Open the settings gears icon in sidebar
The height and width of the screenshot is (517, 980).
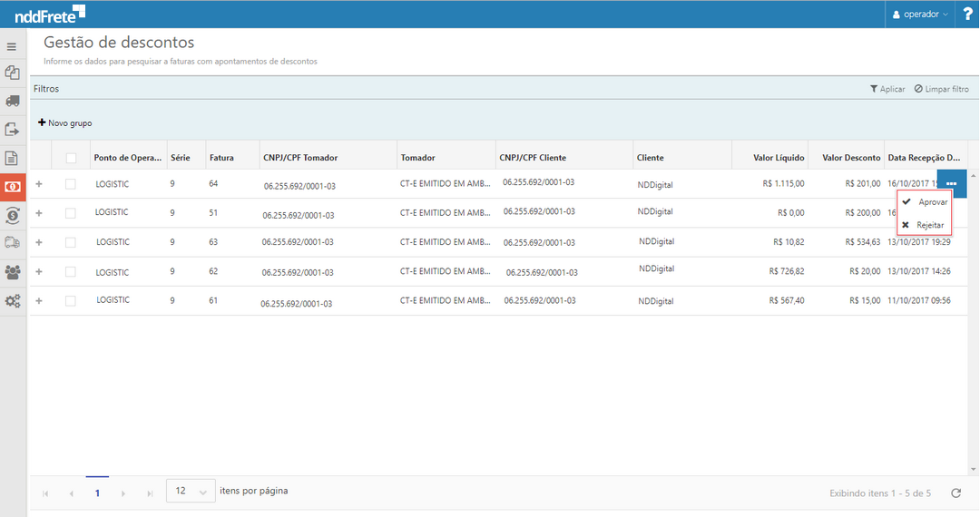click(x=13, y=301)
